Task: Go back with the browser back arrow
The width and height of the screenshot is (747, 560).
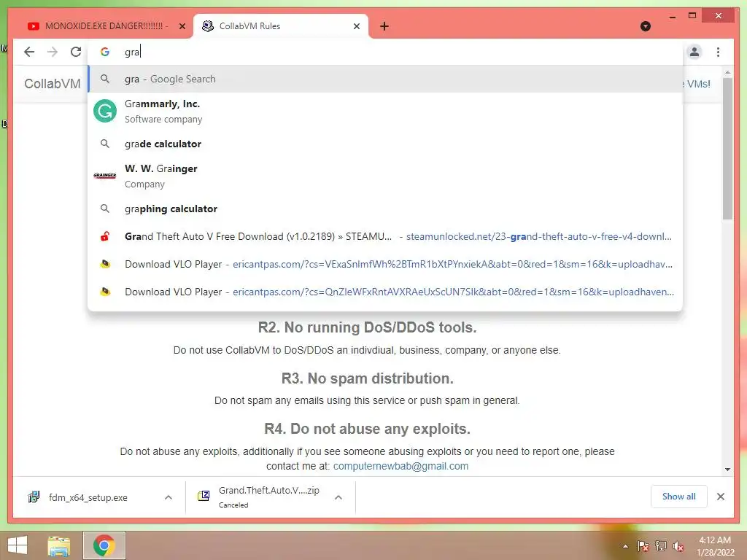Action: coord(29,52)
